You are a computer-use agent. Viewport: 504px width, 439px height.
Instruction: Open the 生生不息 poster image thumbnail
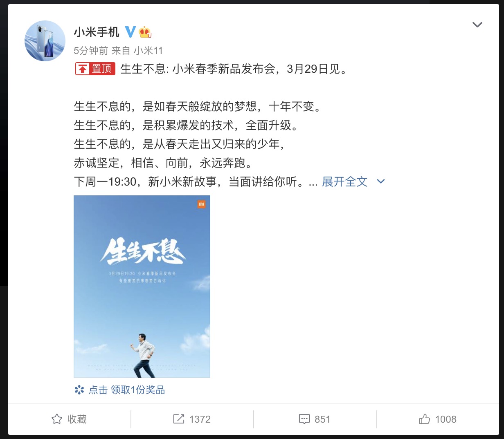click(142, 286)
